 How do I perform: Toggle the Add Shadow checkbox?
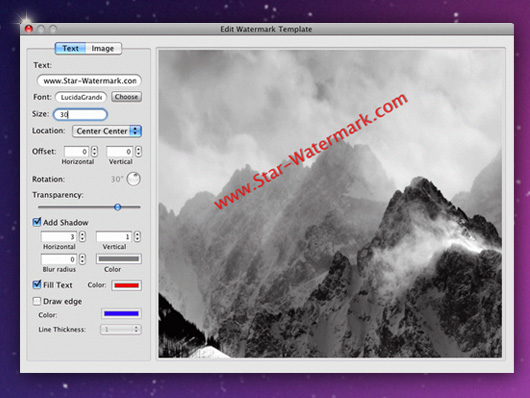(x=37, y=222)
